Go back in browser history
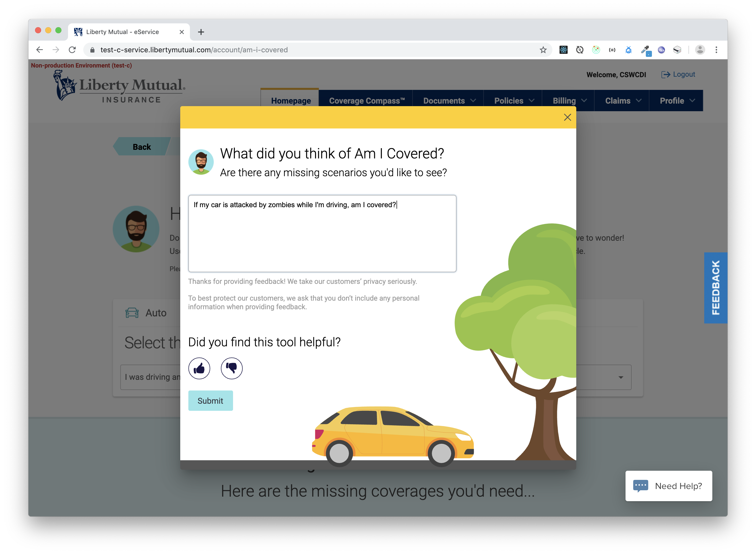 40,50
